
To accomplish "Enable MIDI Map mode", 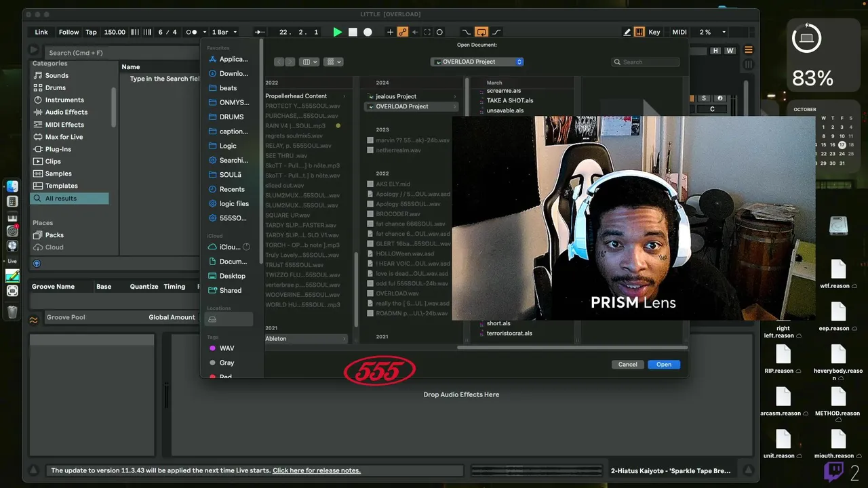I will pyautogui.click(x=679, y=32).
